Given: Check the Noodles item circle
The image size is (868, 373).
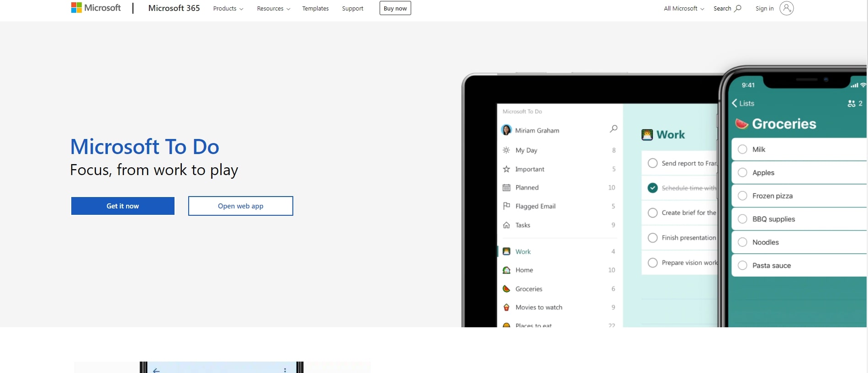Looking at the screenshot, I should (x=742, y=242).
